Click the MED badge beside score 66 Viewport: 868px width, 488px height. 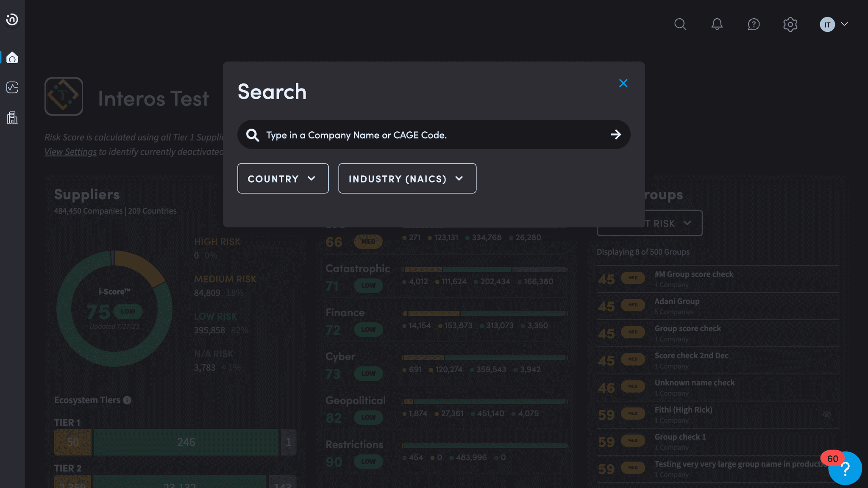click(368, 241)
